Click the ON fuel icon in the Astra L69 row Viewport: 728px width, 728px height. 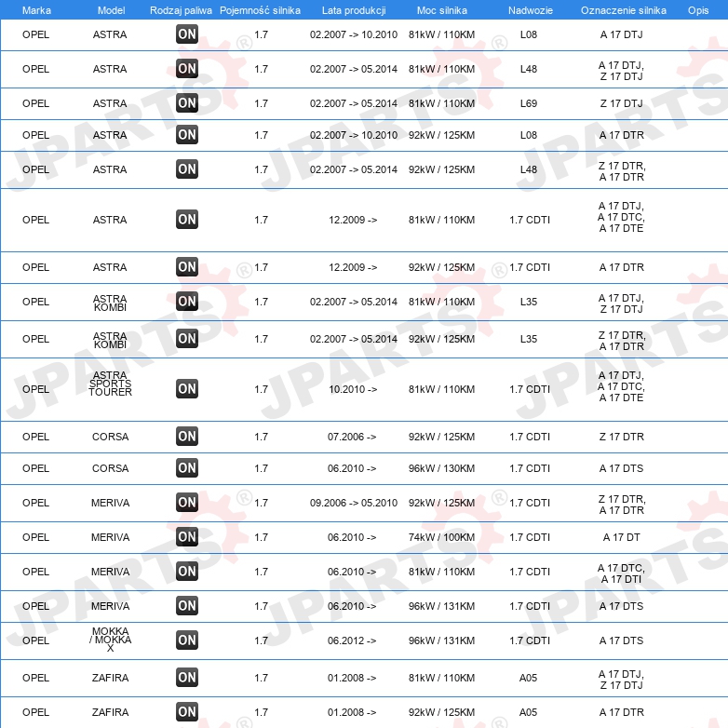[187, 103]
